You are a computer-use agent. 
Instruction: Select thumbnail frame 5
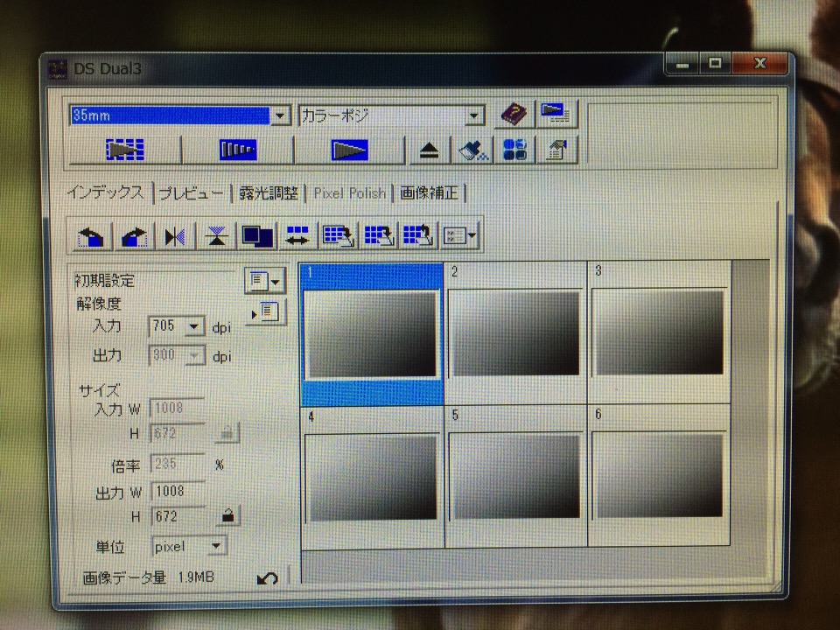pos(515,475)
